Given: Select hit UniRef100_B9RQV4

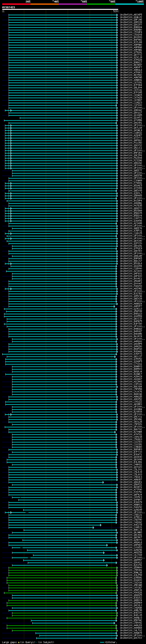Looking at the screenshot, I should 131,27.
